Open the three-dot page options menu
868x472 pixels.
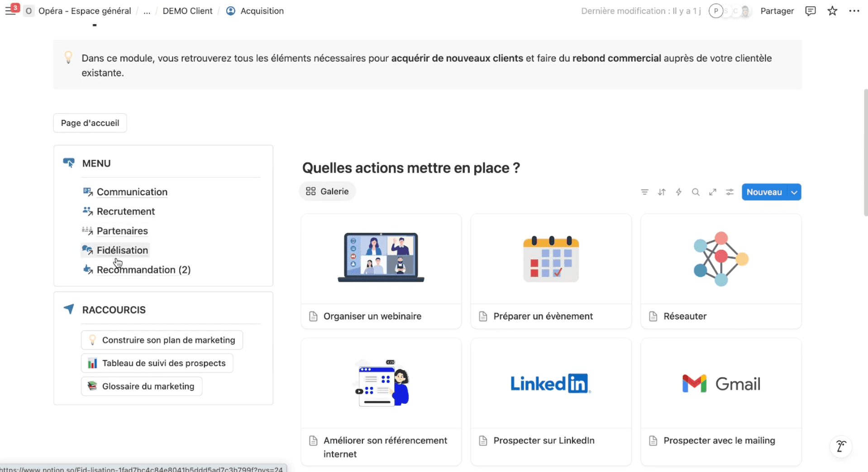coord(854,11)
